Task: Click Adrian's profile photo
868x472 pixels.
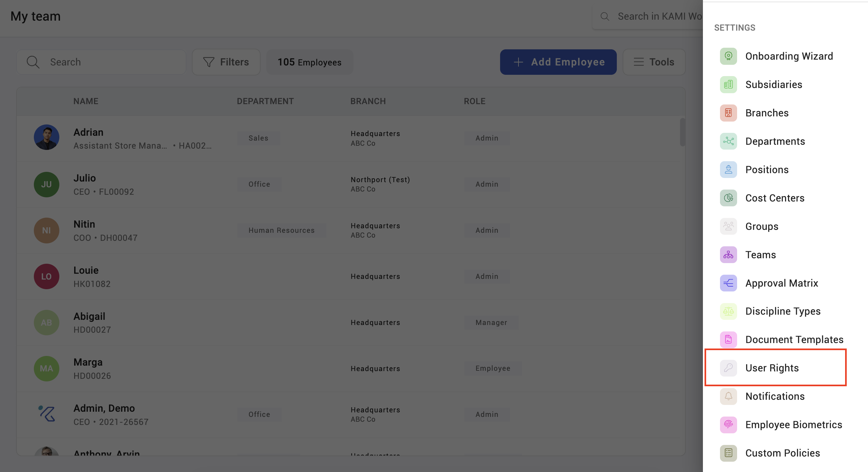Action: [46, 137]
